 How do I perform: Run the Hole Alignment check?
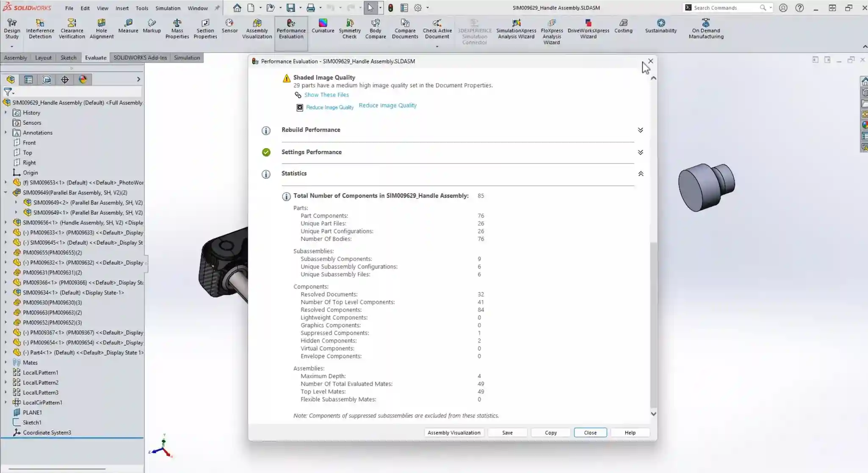click(102, 29)
